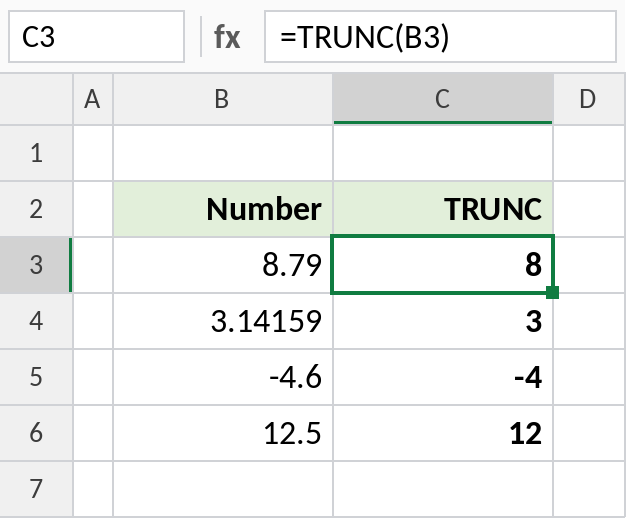This screenshot has height=518, width=626.
Task: Click the formula bar with =TRUNC(B3)
Action: point(440,37)
